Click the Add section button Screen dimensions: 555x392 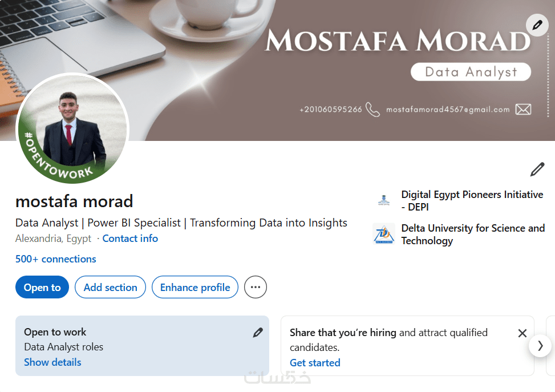110,287
